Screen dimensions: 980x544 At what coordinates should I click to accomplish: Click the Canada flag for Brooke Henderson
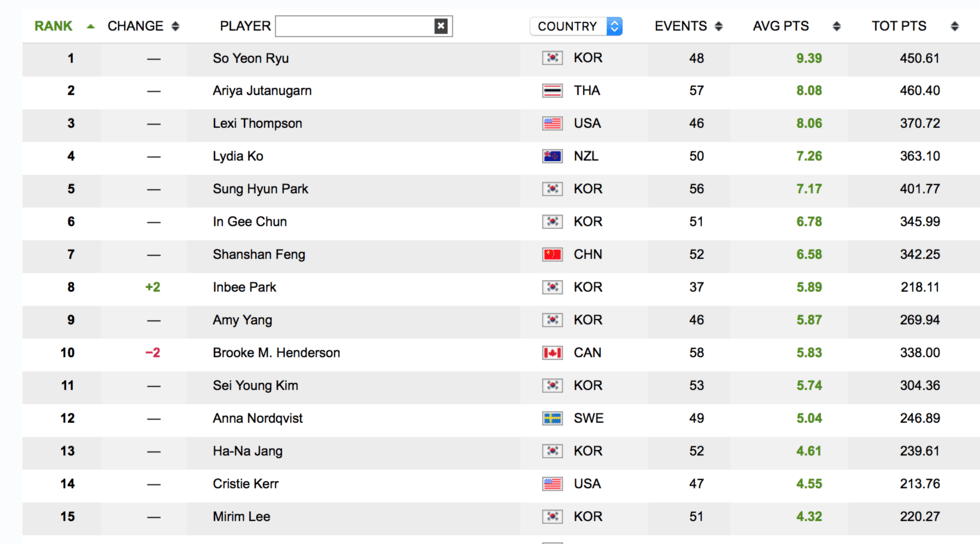coord(552,353)
